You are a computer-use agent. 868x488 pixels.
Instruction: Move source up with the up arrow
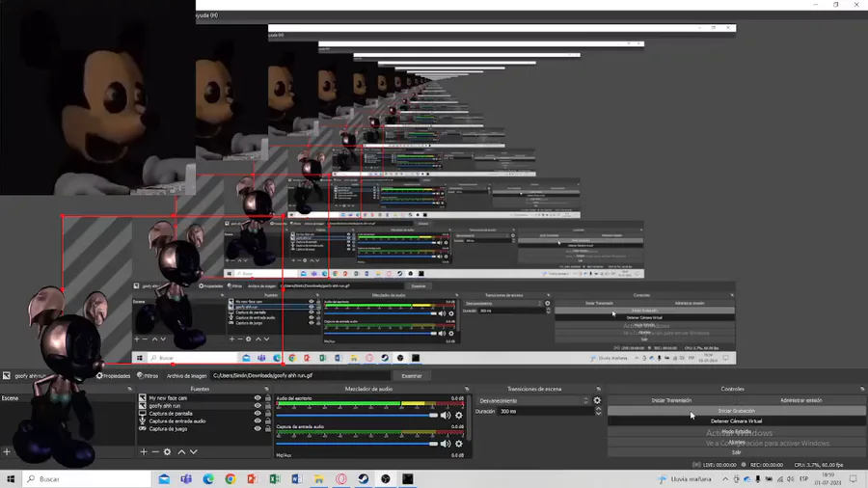181,452
